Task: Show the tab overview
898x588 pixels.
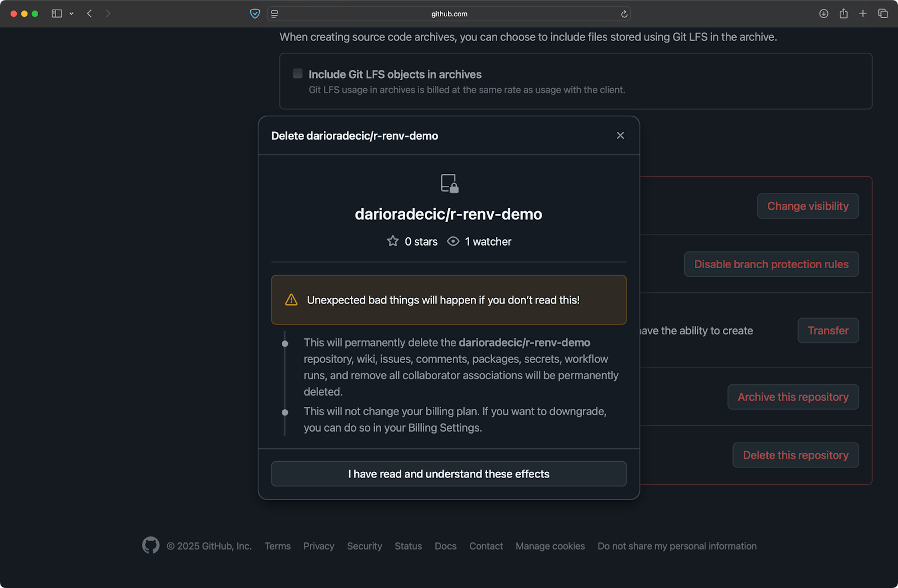Action: click(883, 13)
